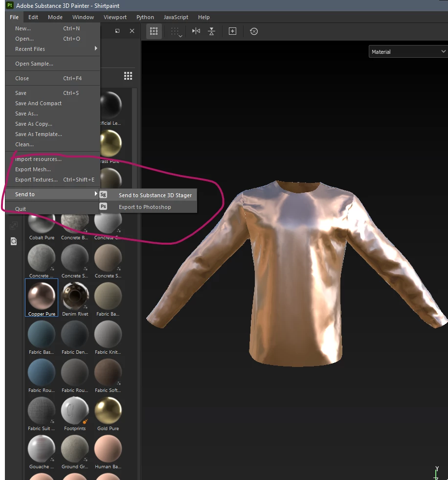The width and height of the screenshot is (448, 480).
Task: Select the Human Ba... material thumbnail
Action: (x=108, y=451)
